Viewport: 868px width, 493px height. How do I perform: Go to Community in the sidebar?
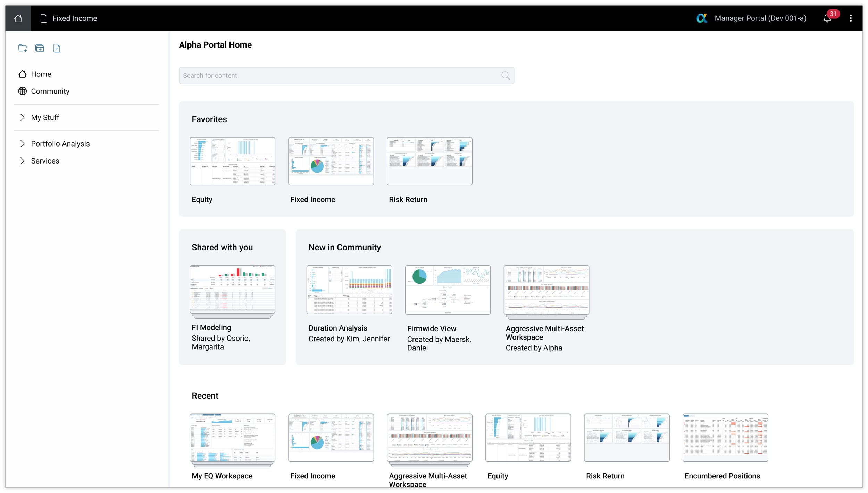point(50,91)
